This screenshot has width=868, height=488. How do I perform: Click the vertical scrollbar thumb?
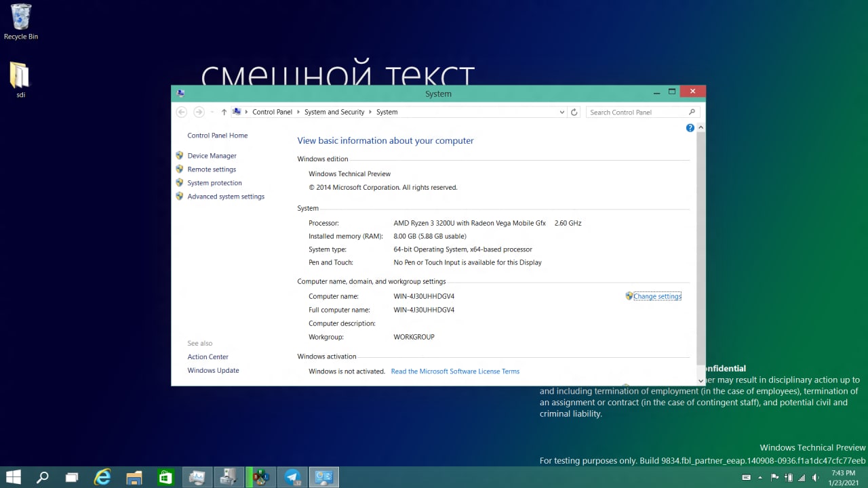tap(701, 247)
